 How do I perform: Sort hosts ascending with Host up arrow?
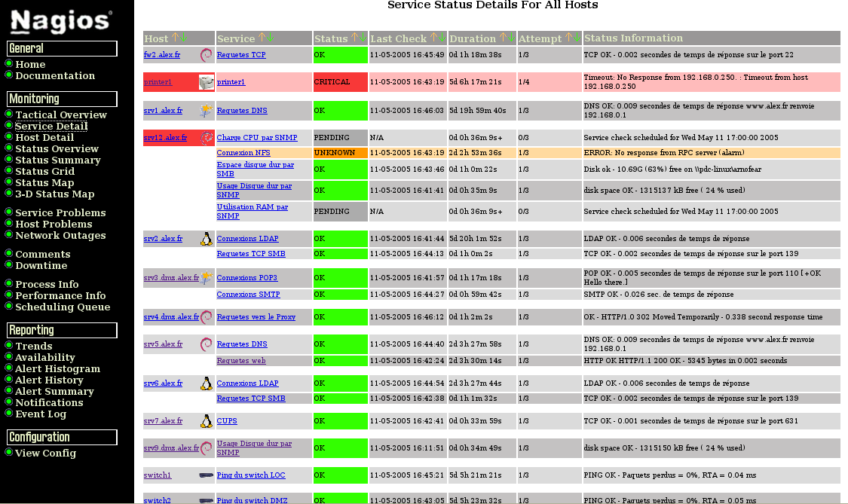click(x=175, y=38)
